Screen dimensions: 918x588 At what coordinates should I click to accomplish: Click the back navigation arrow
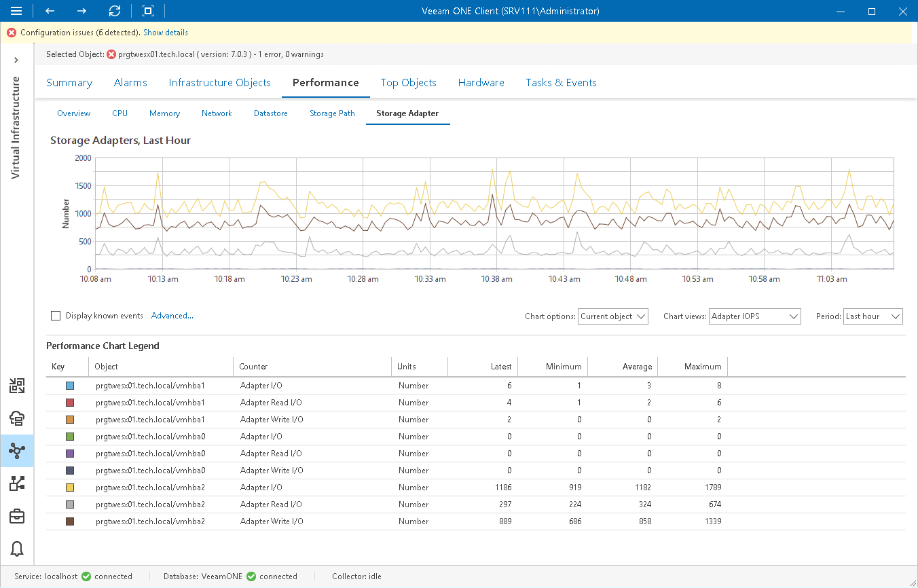[50, 11]
